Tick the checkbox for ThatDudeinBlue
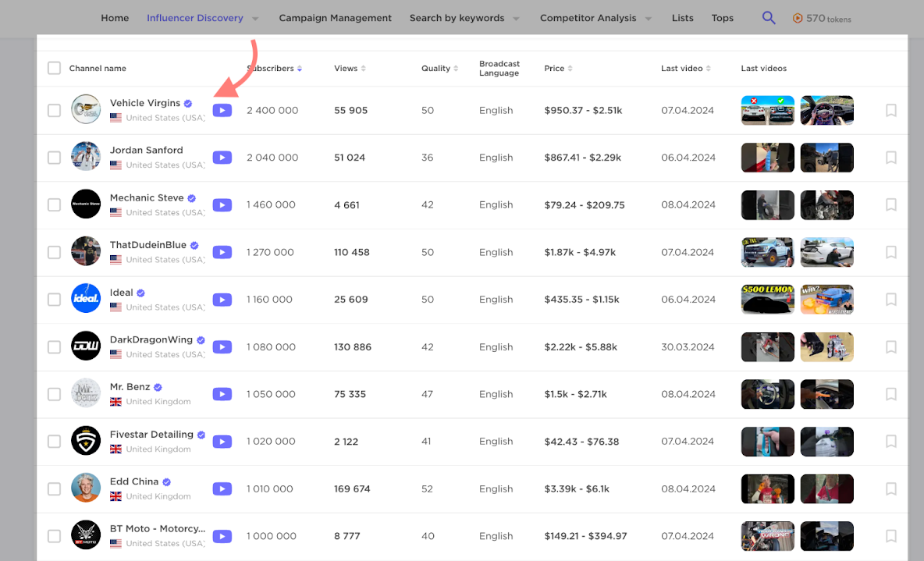This screenshot has height=561, width=924. (54, 252)
